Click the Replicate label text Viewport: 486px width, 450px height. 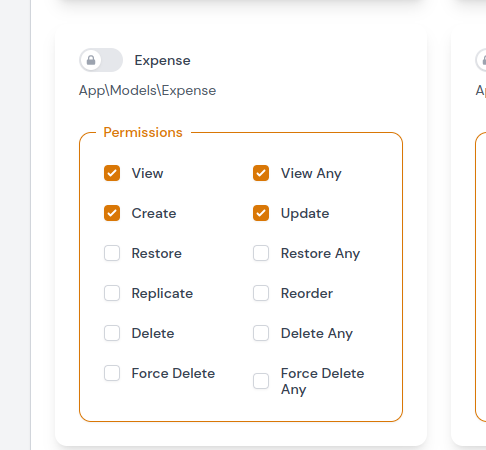coord(162,294)
